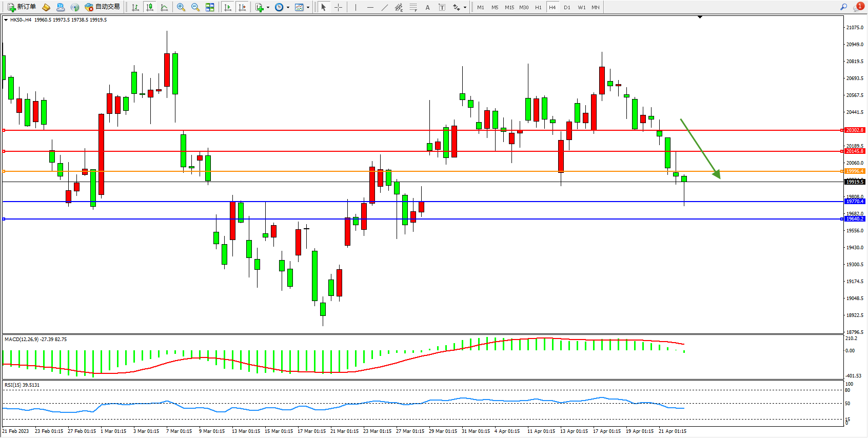
Task: Select the crosshair tool
Action: click(338, 7)
